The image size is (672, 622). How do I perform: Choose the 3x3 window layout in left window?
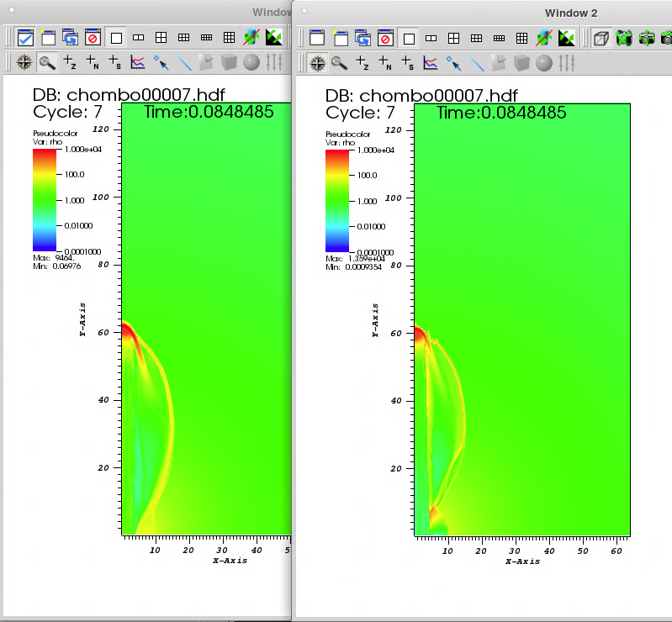pyautogui.click(x=230, y=38)
